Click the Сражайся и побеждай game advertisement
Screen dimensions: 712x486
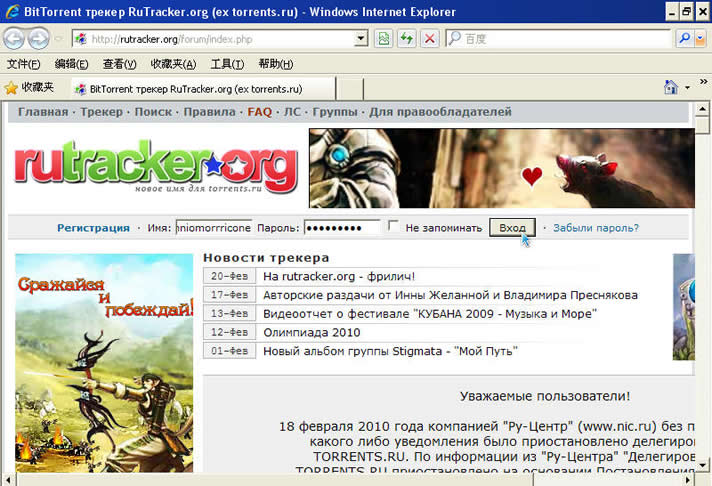[x=104, y=363]
